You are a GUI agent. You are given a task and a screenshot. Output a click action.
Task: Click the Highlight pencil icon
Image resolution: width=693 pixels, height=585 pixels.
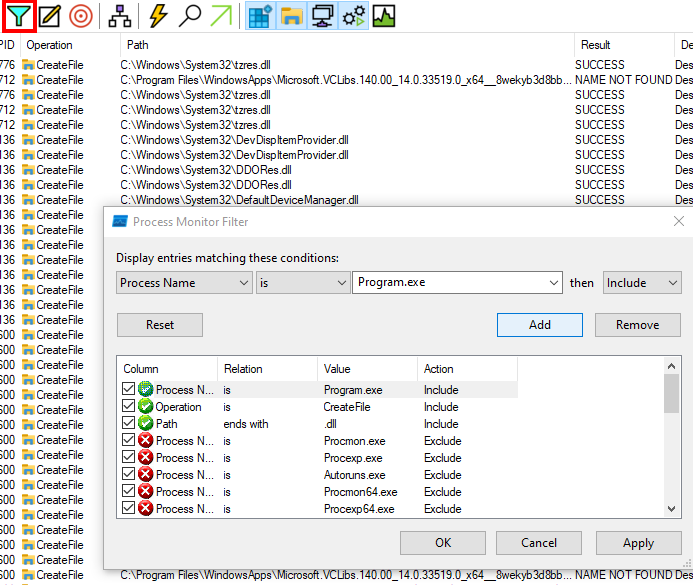click(x=50, y=16)
